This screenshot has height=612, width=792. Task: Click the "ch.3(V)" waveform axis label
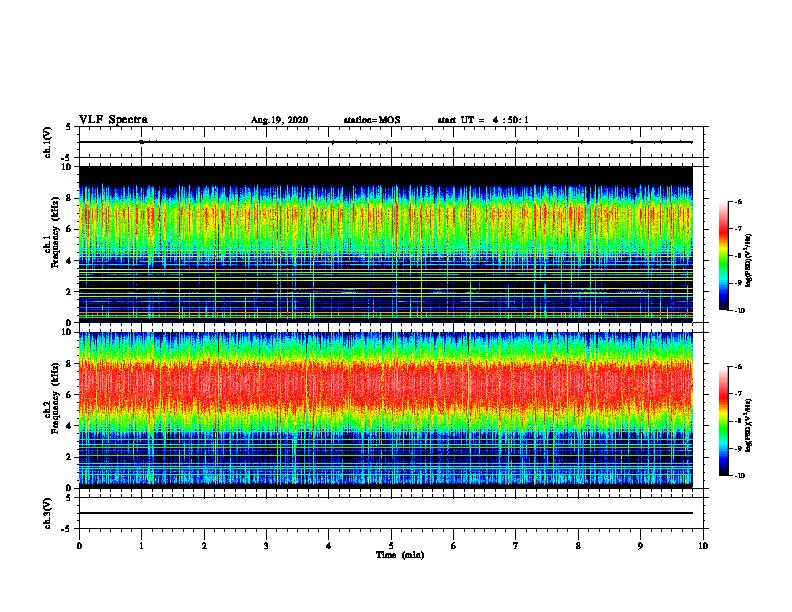(48, 514)
